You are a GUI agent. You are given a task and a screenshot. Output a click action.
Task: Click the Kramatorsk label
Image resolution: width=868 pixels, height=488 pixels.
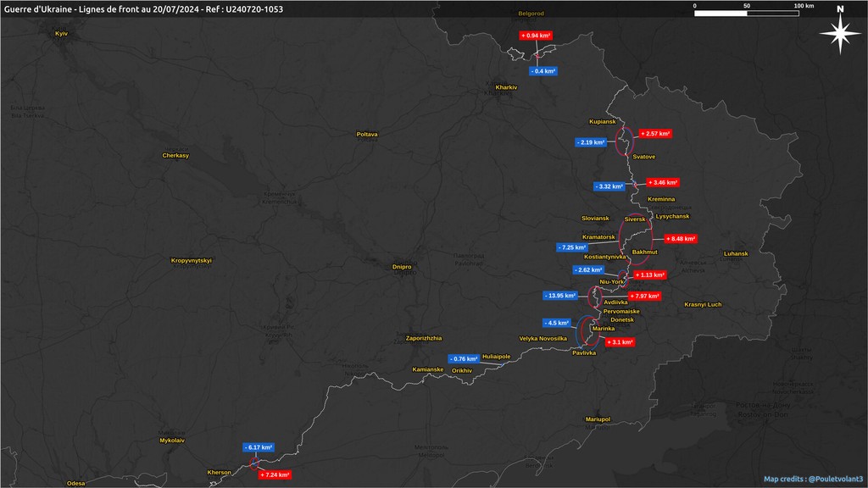599,237
